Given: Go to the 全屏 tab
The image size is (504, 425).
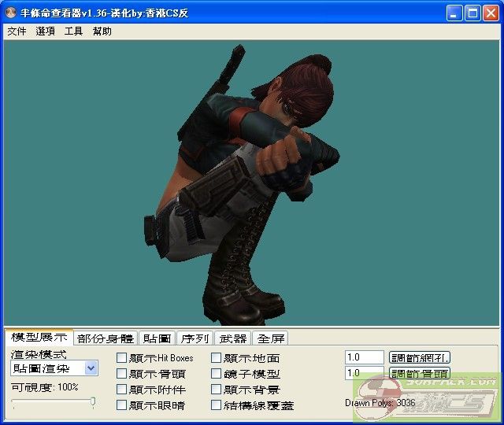Looking at the screenshot, I should 271,338.
